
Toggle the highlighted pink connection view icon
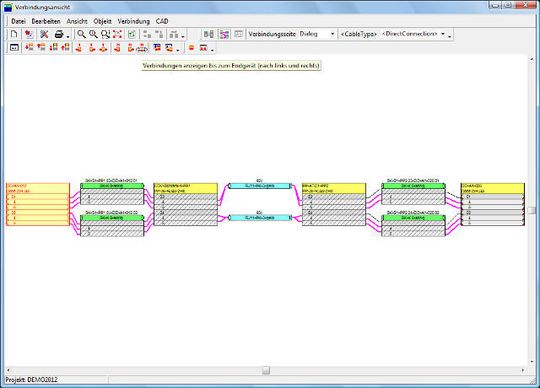tap(225, 34)
